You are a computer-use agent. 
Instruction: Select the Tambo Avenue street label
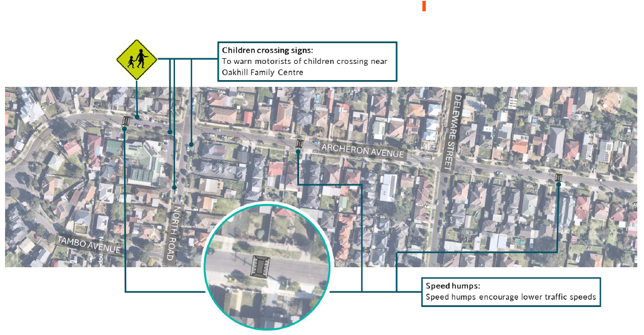[88, 244]
